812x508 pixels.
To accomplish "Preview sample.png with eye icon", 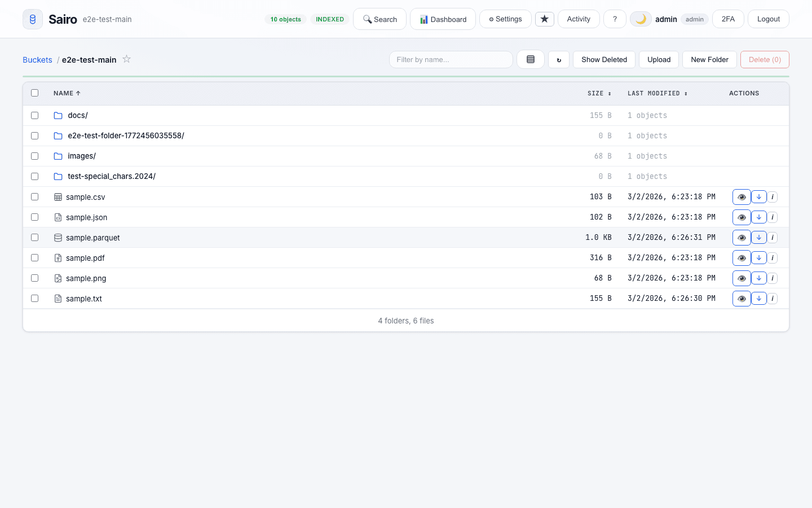I will click(x=742, y=278).
